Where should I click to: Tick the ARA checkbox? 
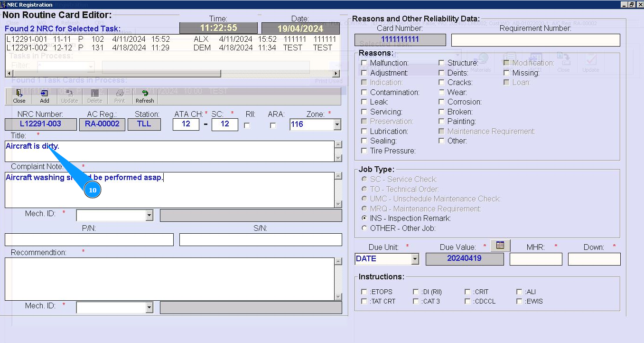coord(273,125)
